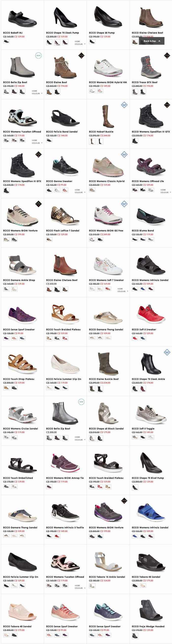The height and width of the screenshot is (644, 172).
Task: Expand more colours for ECCO Shape 75 Sleek Pump
Action: click(80, 43)
